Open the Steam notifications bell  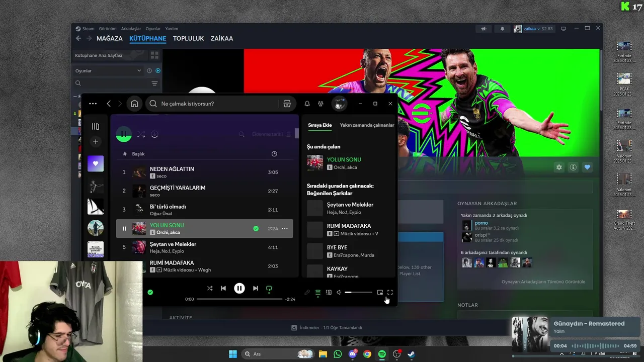pos(502,29)
